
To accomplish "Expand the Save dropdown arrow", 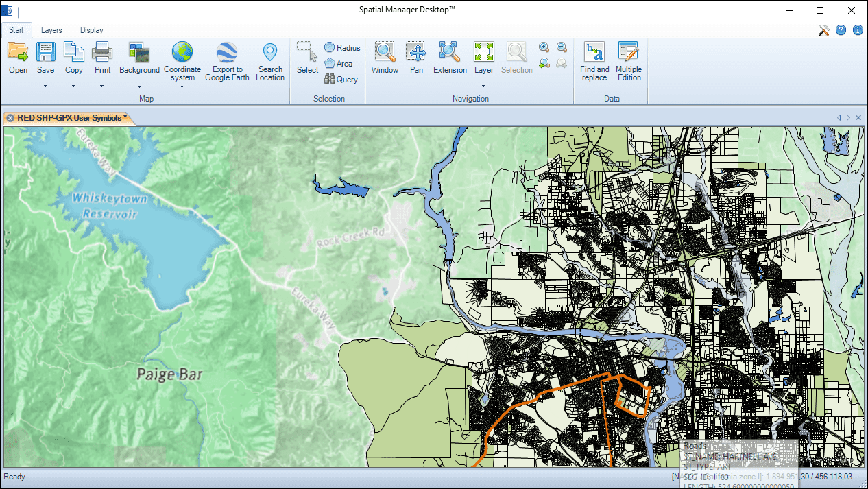I will (x=46, y=86).
